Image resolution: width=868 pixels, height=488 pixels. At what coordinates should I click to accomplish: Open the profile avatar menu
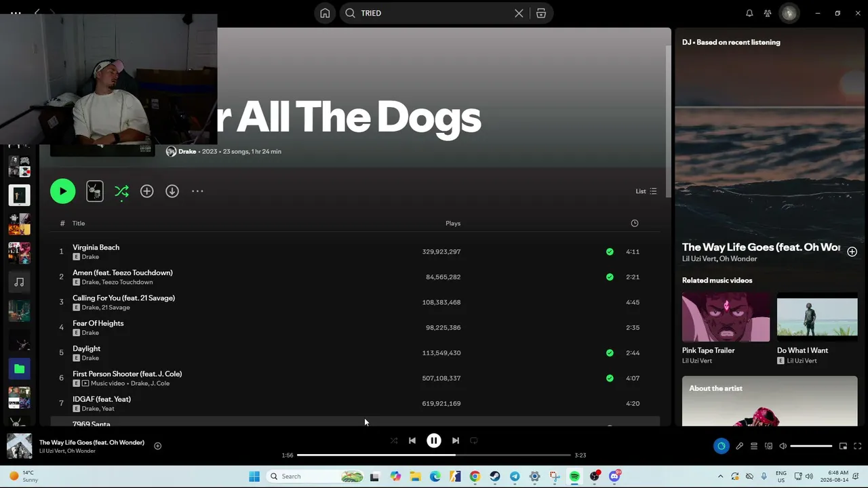pyautogui.click(x=789, y=13)
